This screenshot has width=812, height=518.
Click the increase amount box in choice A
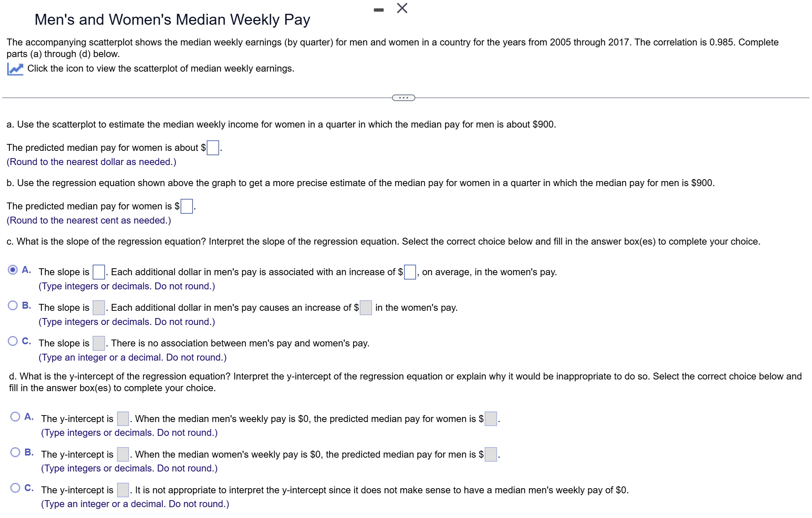(x=409, y=272)
